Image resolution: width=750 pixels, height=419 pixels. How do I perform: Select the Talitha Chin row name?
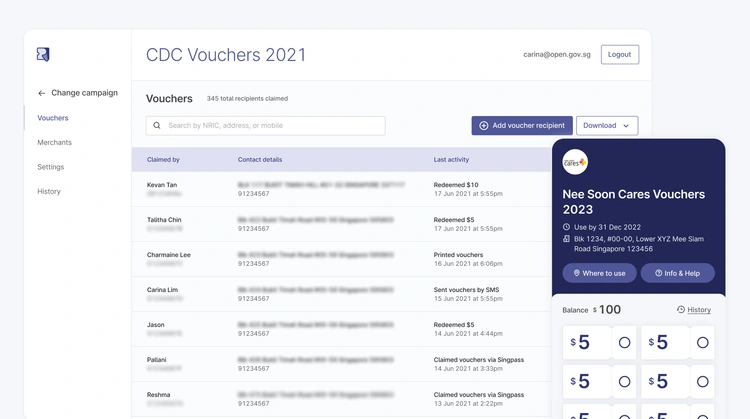pyautogui.click(x=164, y=220)
